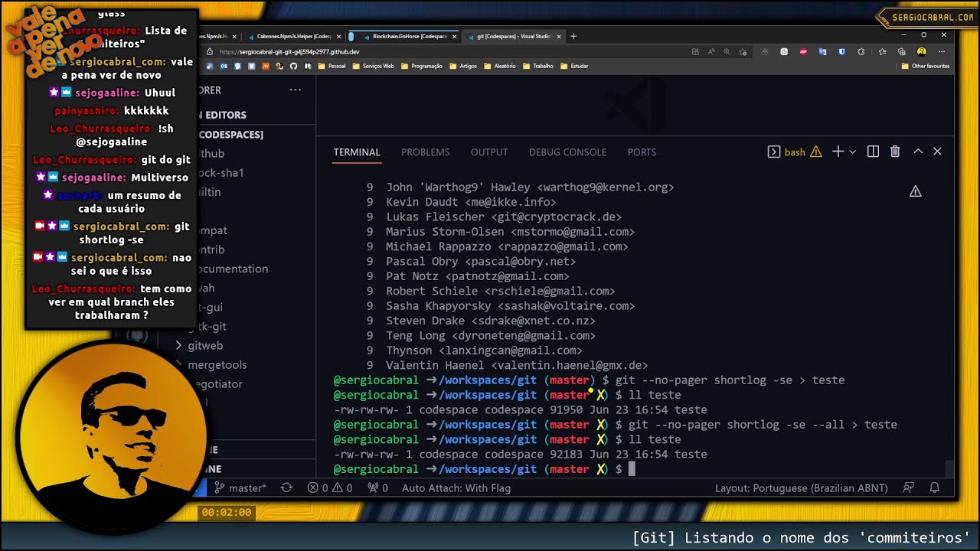Open notifications bell in status bar
The height and width of the screenshot is (551, 980).
click(x=934, y=487)
